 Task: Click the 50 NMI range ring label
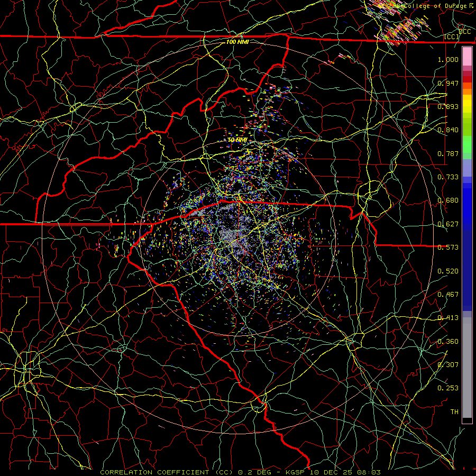click(237, 140)
